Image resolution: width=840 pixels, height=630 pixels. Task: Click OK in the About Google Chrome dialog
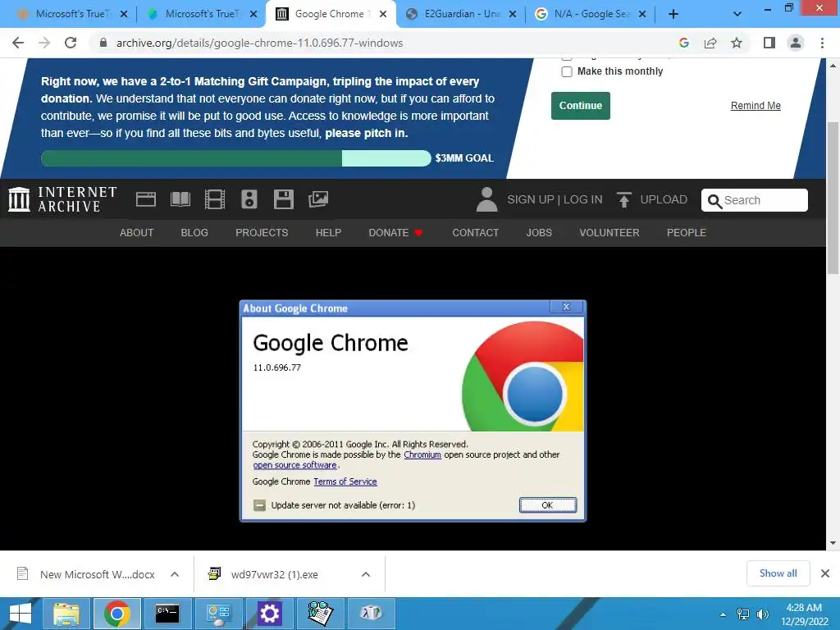pyautogui.click(x=547, y=505)
